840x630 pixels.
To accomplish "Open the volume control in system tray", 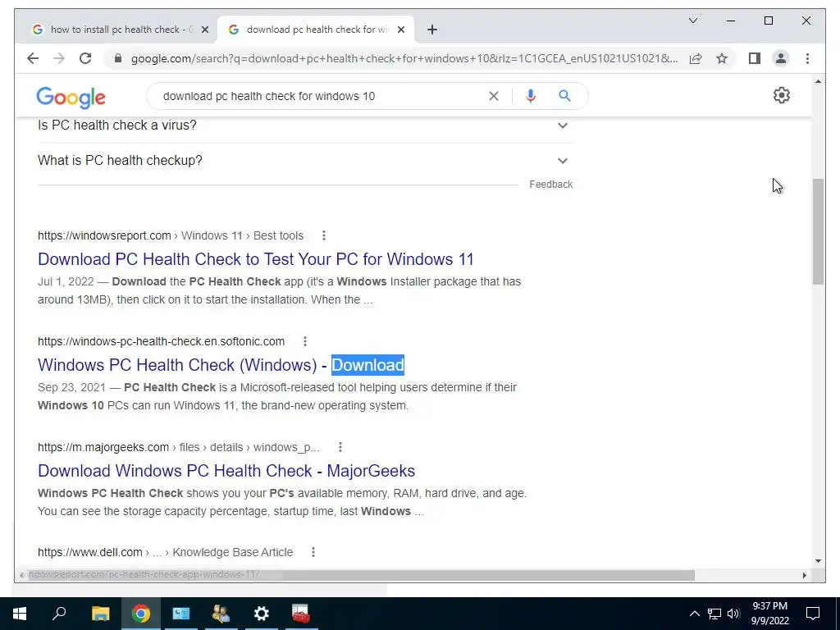I will (x=733, y=614).
